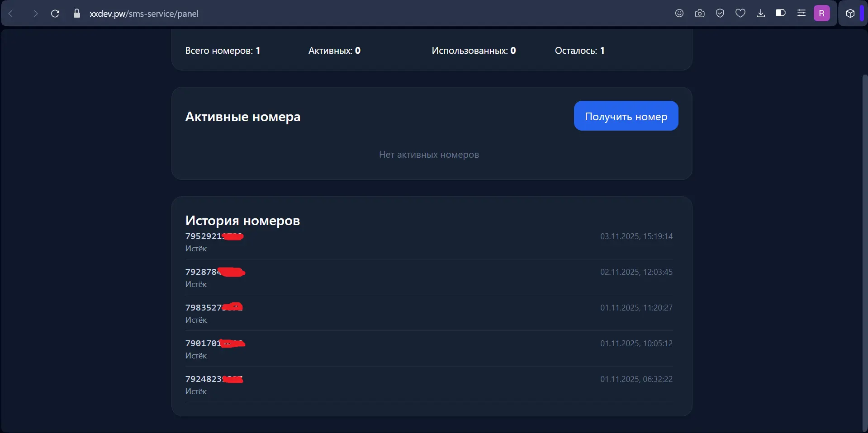Click the Использованных: 0 stat
This screenshot has width=868, height=433.
pyautogui.click(x=474, y=51)
